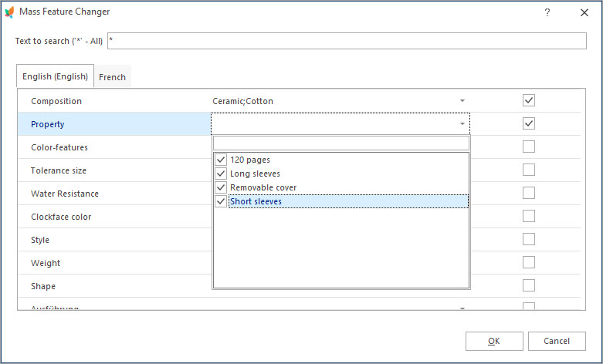Enable the Color-features row checkbox
This screenshot has width=603, height=364.
pyautogui.click(x=529, y=147)
